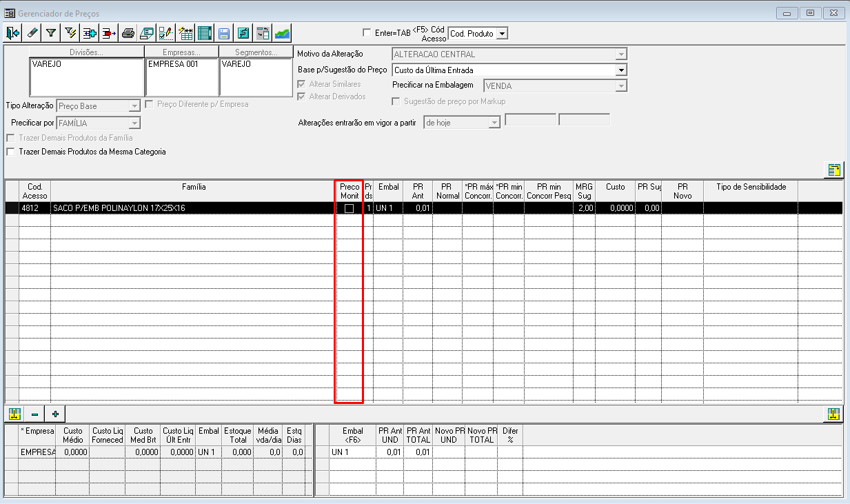Click the green grid list icon
Screen dimensions: 850x504
[205, 32]
